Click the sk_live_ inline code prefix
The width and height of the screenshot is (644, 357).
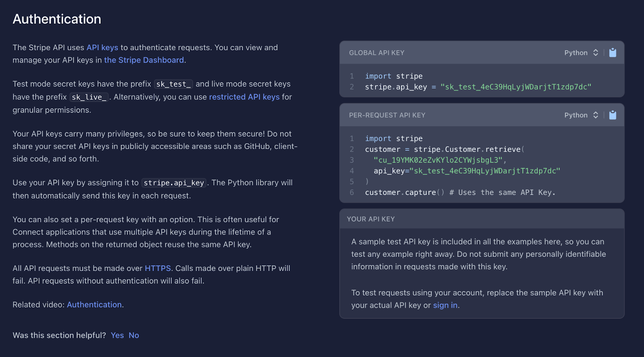click(x=89, y=97)
